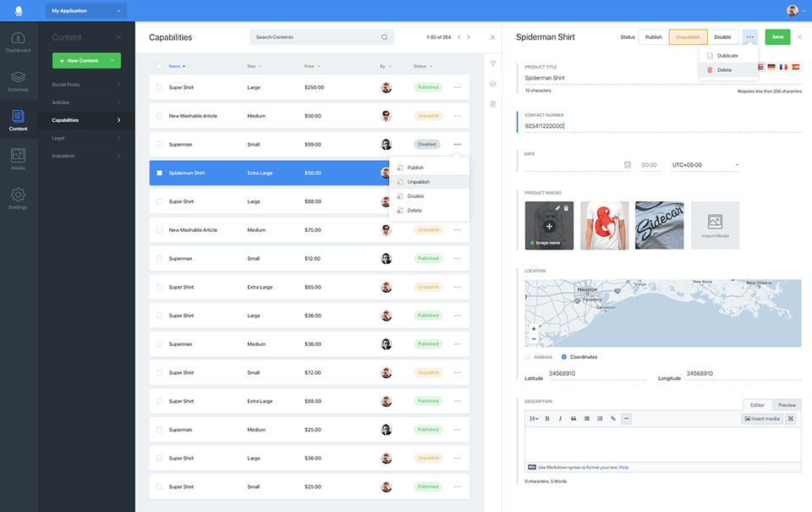Click the filter funnel icon
The height and width of the screenshot is (512, 812).
[x=493, y=63]
